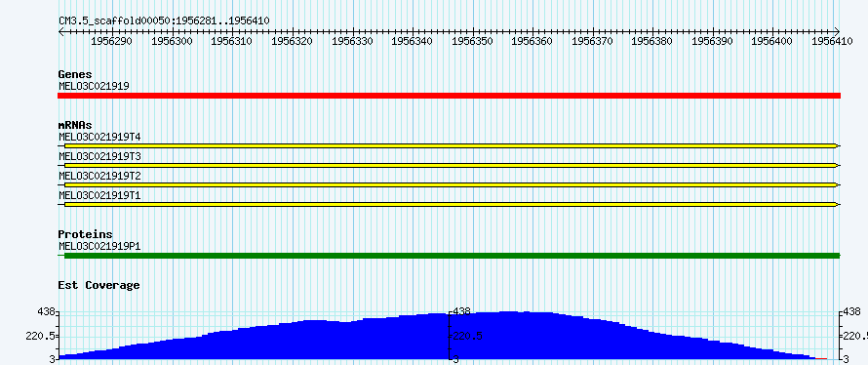Click the center 220.5 scale label

(x=468, y=336)
